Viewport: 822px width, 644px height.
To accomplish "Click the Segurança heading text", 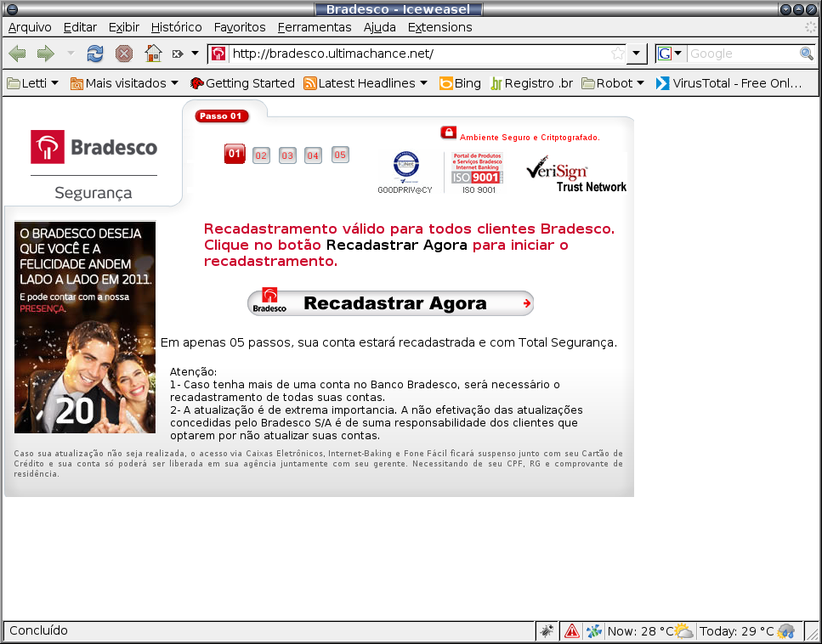I will tap(94, 193).
